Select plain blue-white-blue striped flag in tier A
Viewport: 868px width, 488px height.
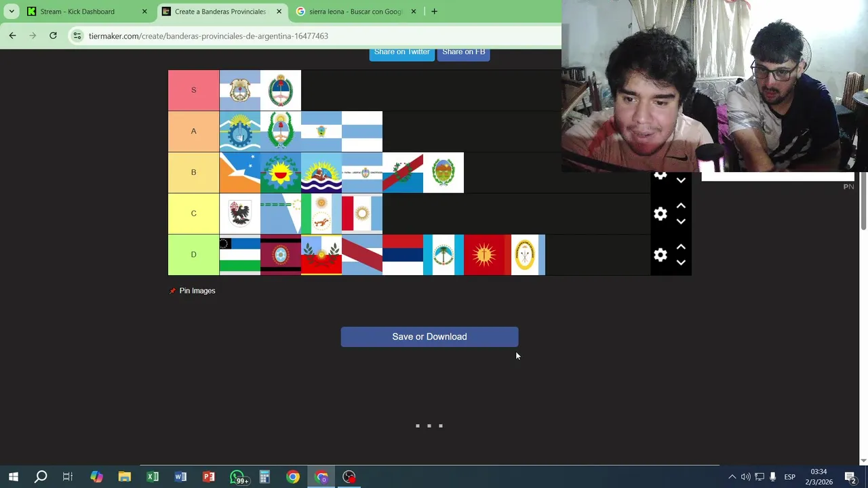point(362,131)
